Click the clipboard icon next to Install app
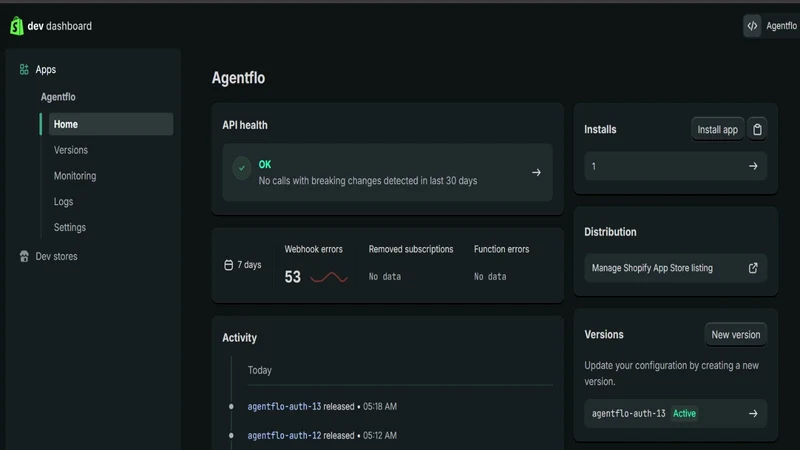The image size is (800, 450). tap(757, 130)
